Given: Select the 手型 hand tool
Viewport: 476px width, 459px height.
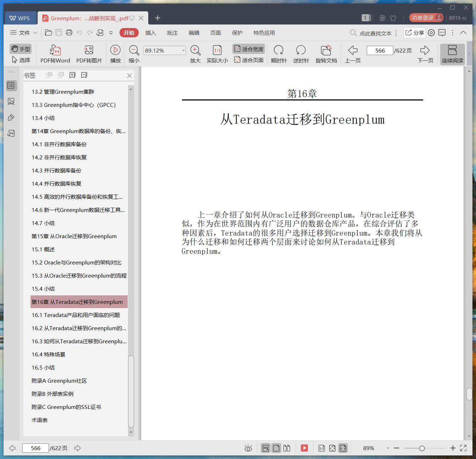Looking at the screenshot, I should click(x=20, y=49).
